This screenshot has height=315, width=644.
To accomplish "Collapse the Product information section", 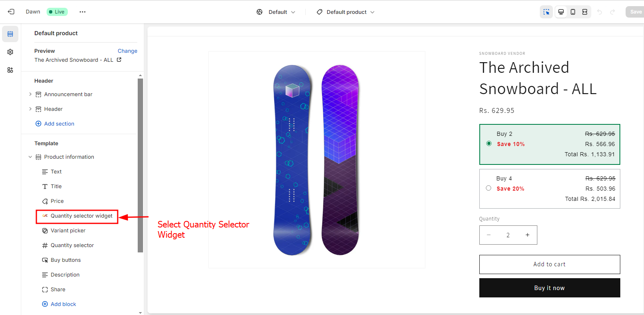I will point(30,157).
